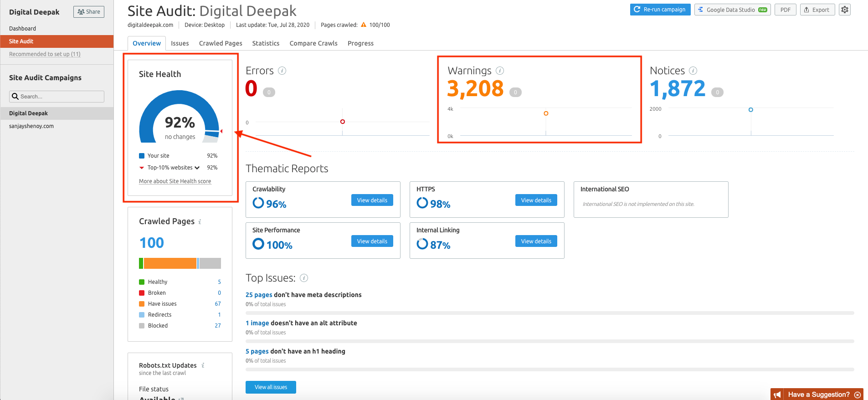Click the Top Issues info icon
868x400 pixels.
click(x=304, y=278)
